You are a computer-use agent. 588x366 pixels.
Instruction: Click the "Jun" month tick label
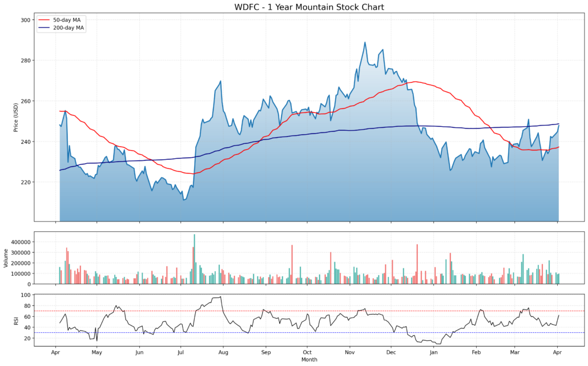tap(139, 352)
